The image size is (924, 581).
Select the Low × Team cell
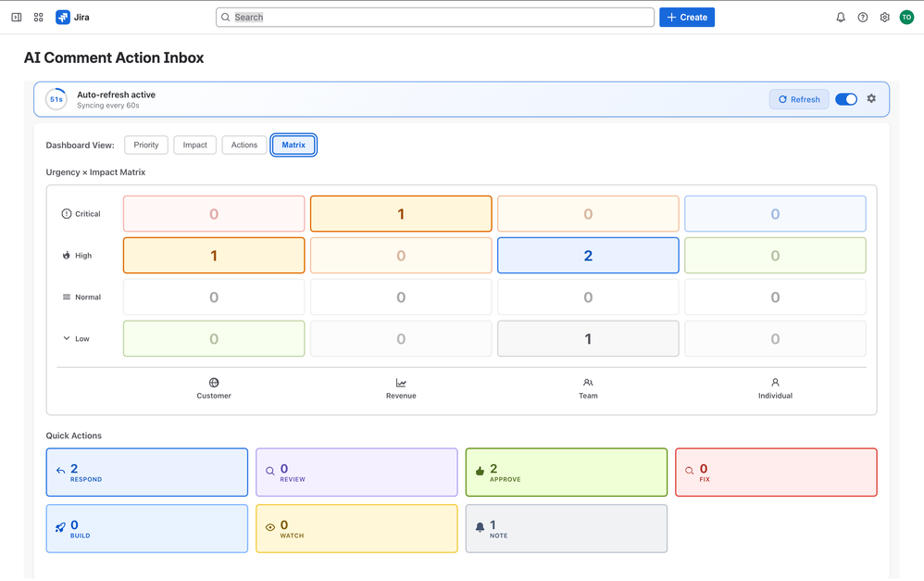(588, 338)
